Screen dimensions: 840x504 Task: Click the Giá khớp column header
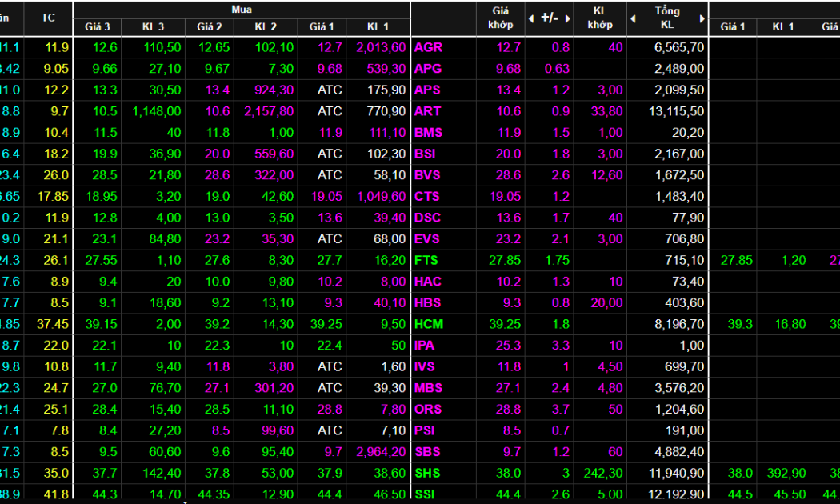point(500,18)
